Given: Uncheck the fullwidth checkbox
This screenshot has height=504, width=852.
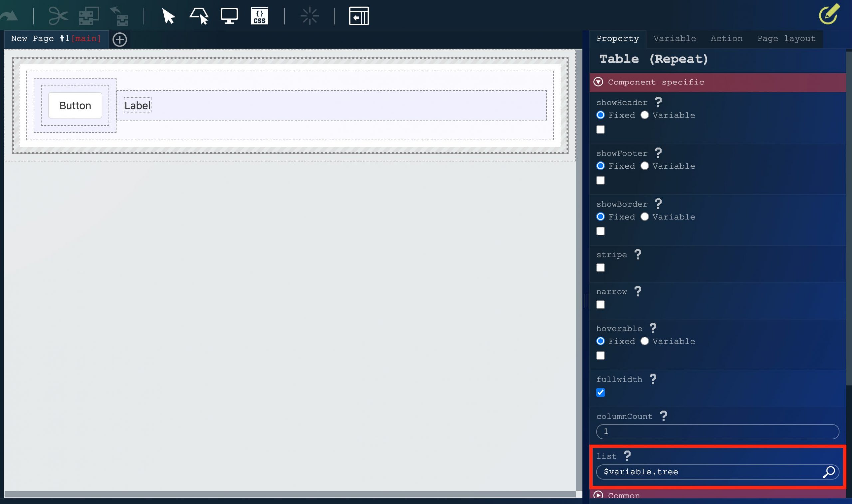Looking at the screenshot, I should point(600,392).
